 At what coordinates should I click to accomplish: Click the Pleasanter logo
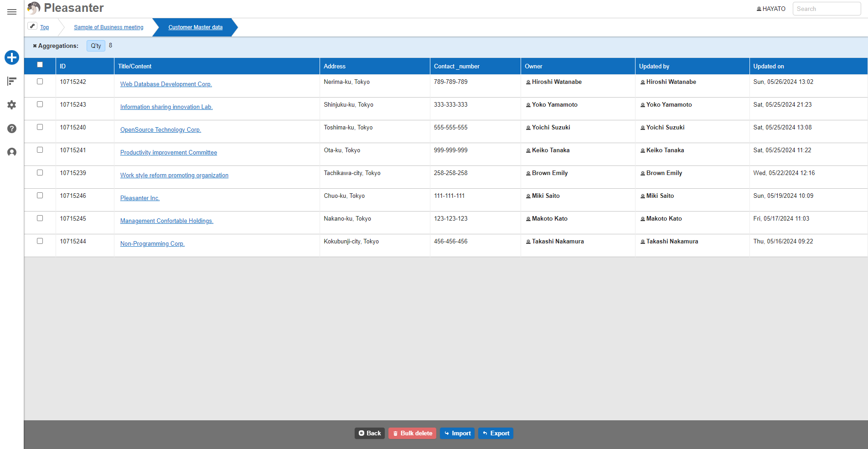click(x=66, y=8)
